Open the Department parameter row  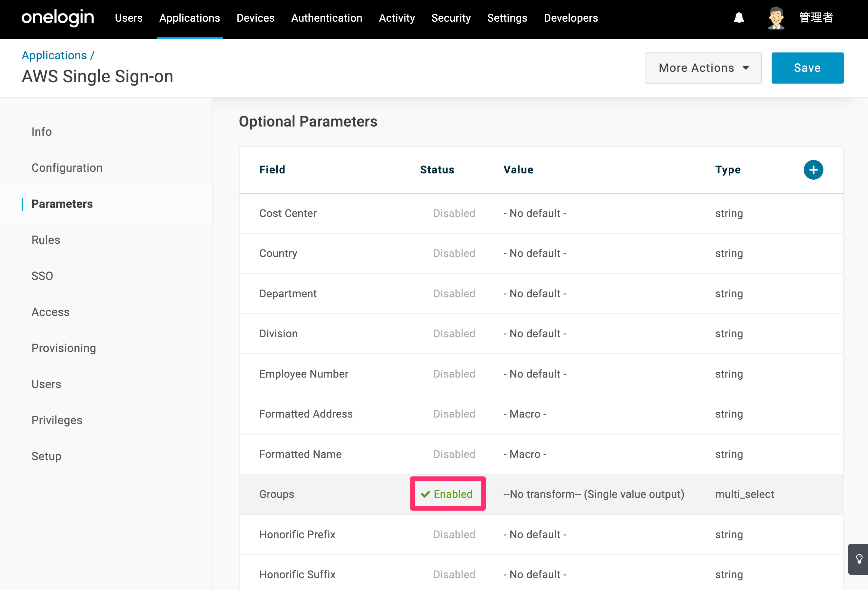click(541, 294)
